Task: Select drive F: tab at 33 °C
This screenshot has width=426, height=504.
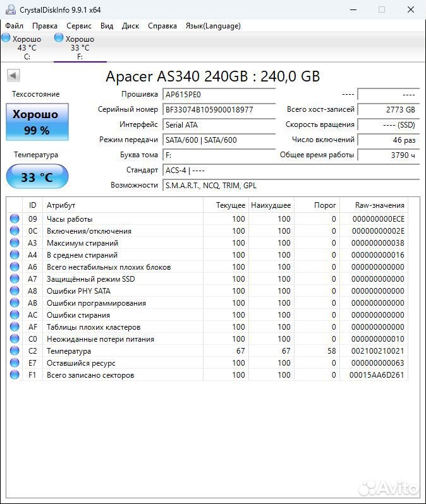Action: click(x=80, y=47)
